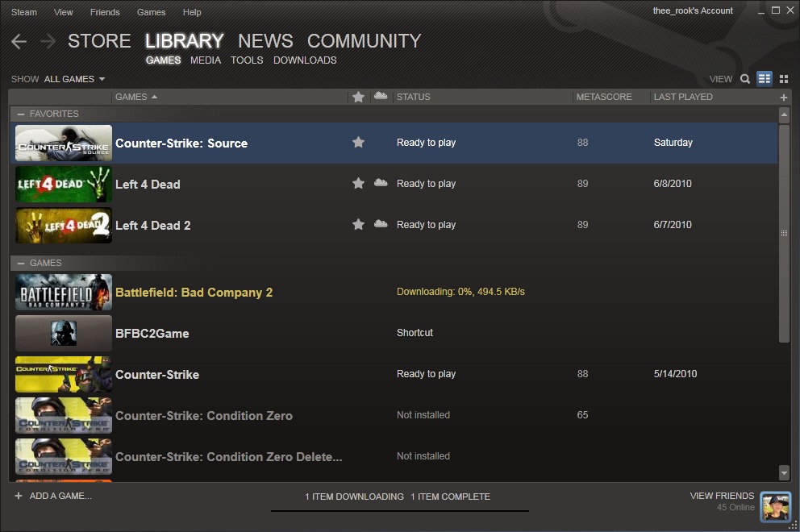Click '5/14/2010' last played date

675,374
